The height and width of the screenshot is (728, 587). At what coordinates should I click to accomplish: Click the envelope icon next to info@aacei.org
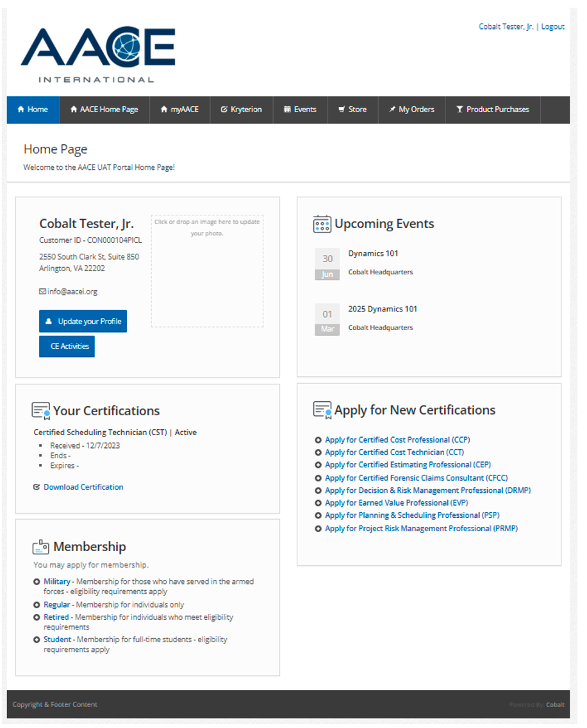pos(42,292)
